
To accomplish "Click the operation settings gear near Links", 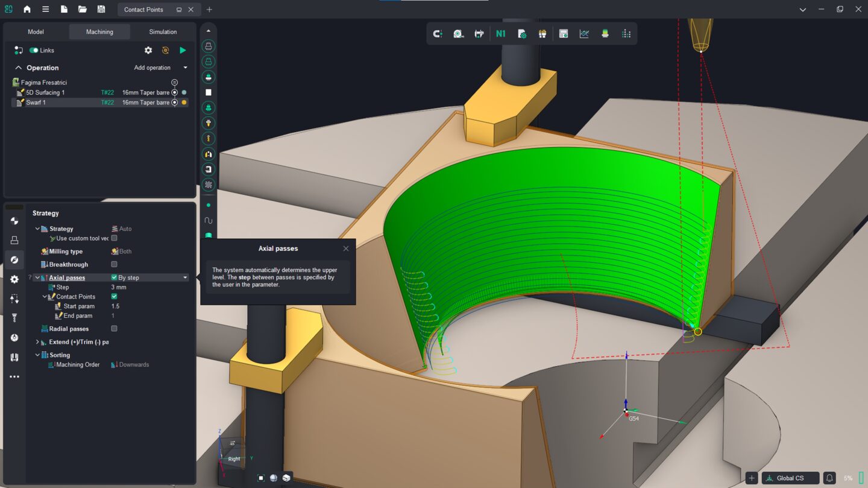I will [x=148, y=50].
